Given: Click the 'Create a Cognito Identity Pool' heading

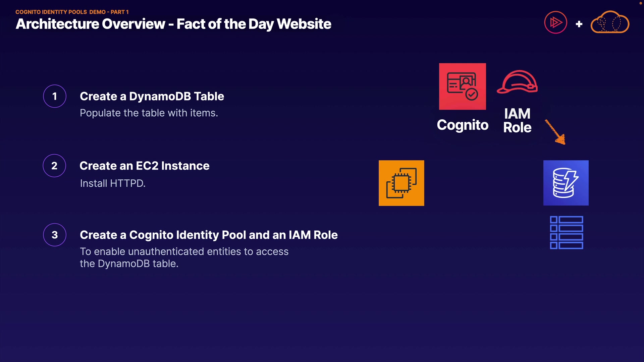Looking at the screenshot, I should [x=208, y=235].
